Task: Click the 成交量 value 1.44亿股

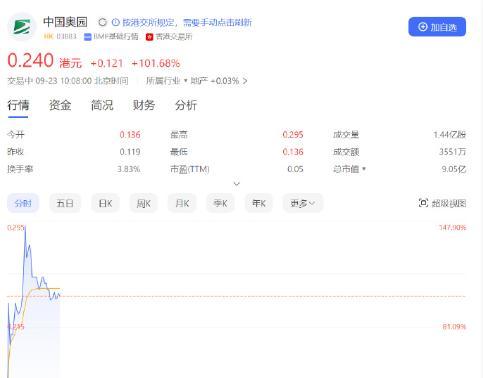Action: (x=449, y=135)
